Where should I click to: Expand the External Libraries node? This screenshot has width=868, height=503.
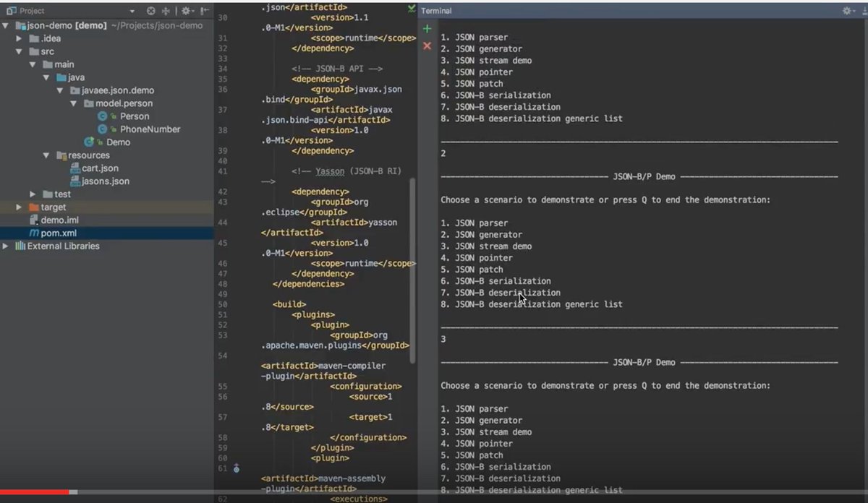click(x=6, y=246)
